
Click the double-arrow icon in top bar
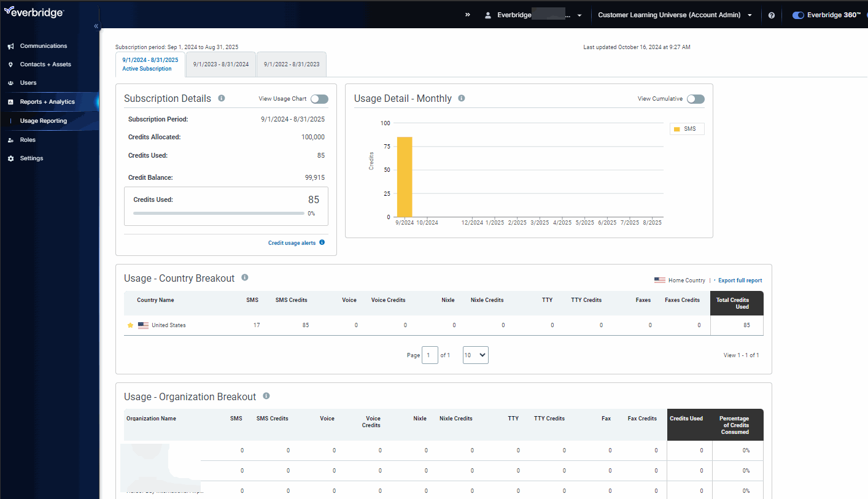468,15
